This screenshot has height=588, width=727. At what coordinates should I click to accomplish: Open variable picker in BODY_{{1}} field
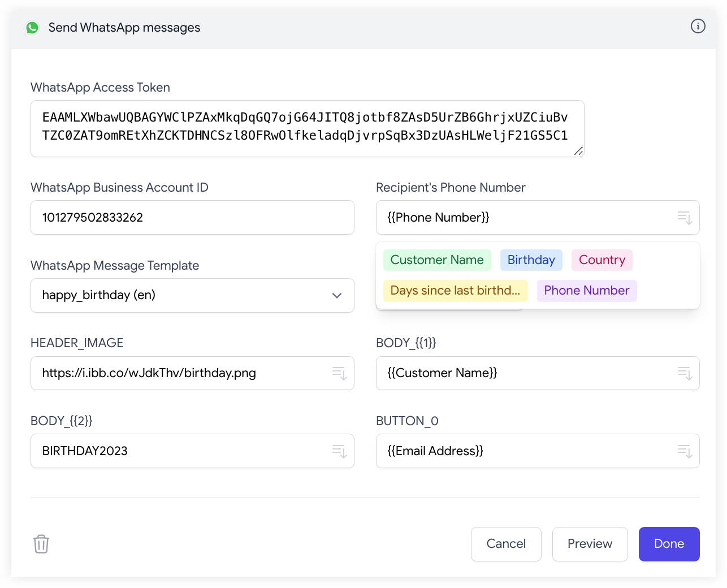pos(685,373)
